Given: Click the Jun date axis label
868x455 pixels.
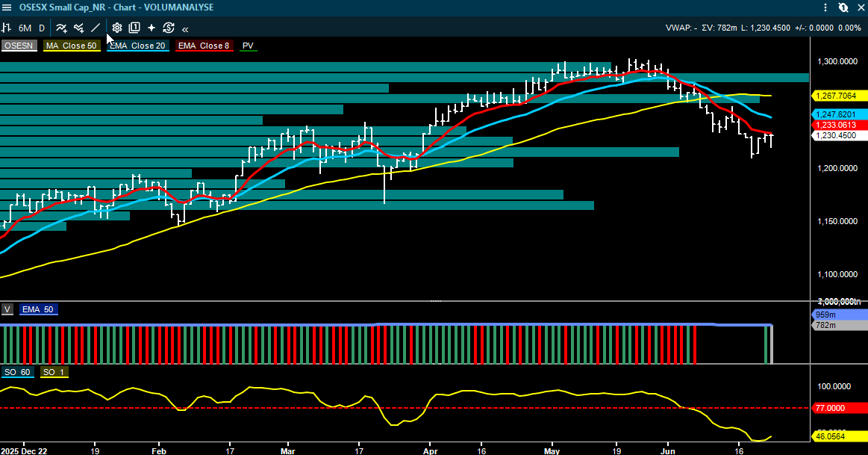Looking at the screenshot, I should (x=668, y=451).
